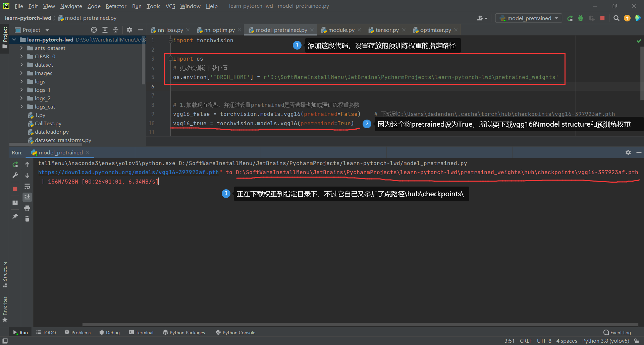Pin the Run tab
Viewport: 644px width, 345px height.
point(15,216)
